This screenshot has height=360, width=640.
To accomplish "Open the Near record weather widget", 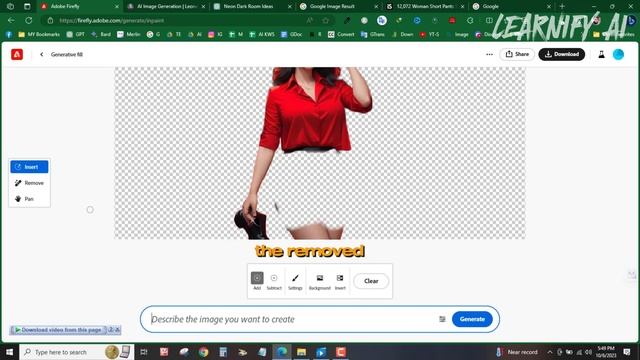I will (517, 352).
